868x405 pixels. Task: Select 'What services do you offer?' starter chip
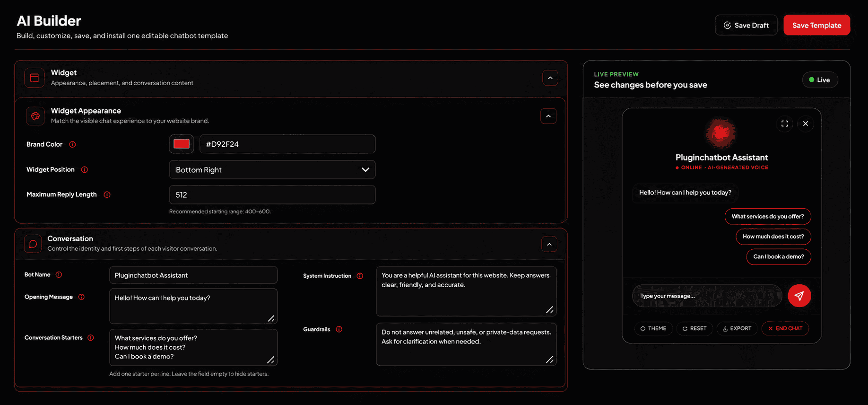(x=768, y=216)
